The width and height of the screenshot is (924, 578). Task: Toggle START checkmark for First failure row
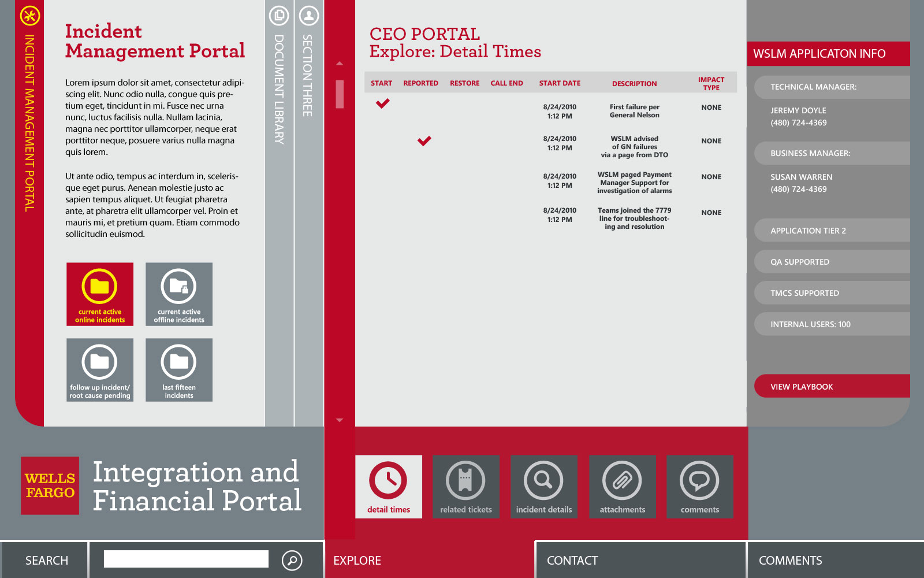point(383,103)
